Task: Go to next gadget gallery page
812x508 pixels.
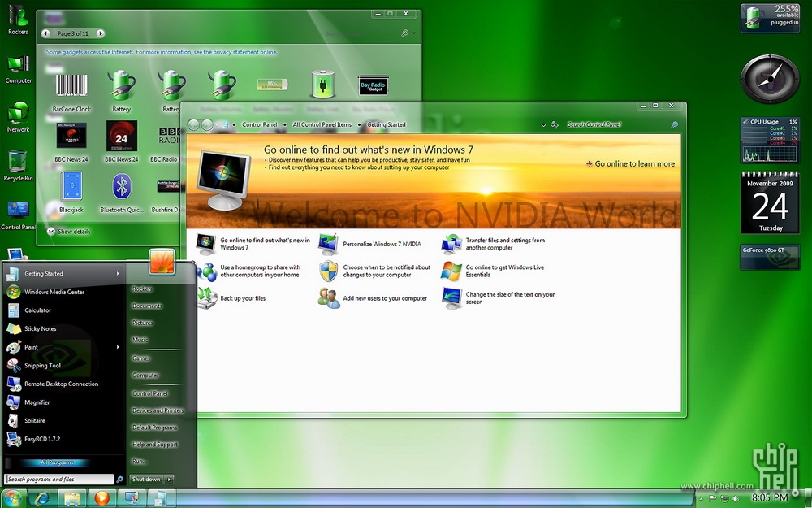Action: click(x=101, y=33)
